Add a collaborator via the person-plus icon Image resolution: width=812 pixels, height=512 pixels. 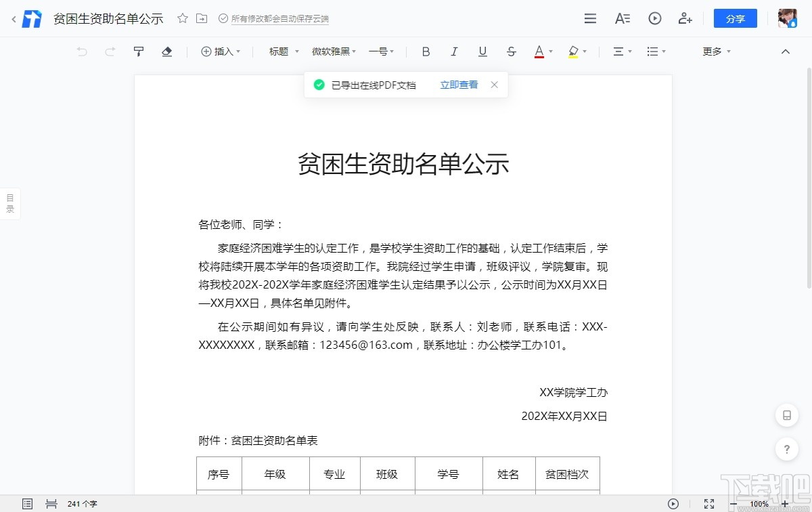(685, 18)
